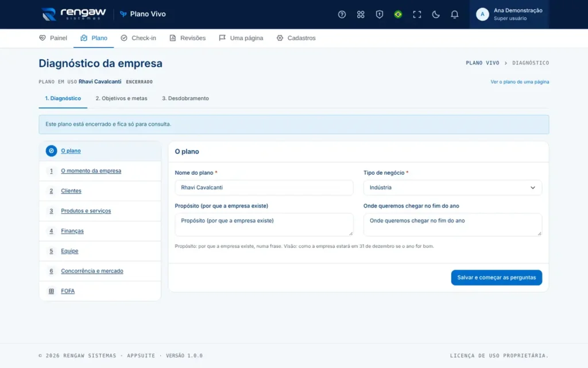
Task: Go to Check-in section
Action: click(x=138, y=38)
